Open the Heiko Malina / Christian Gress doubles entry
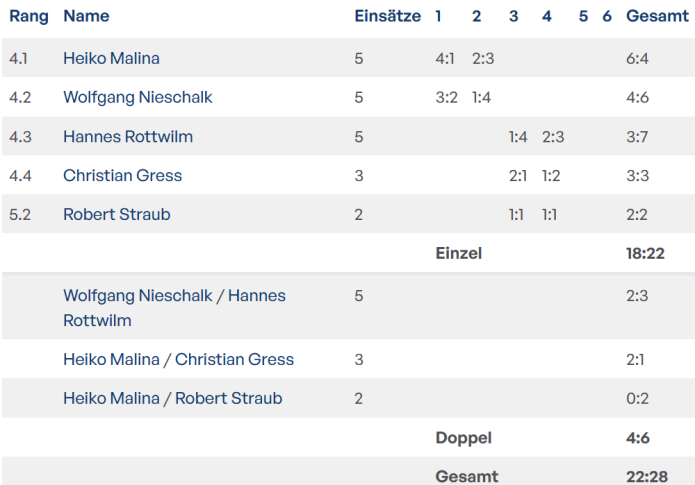695x485 pixels. point(178,359)
